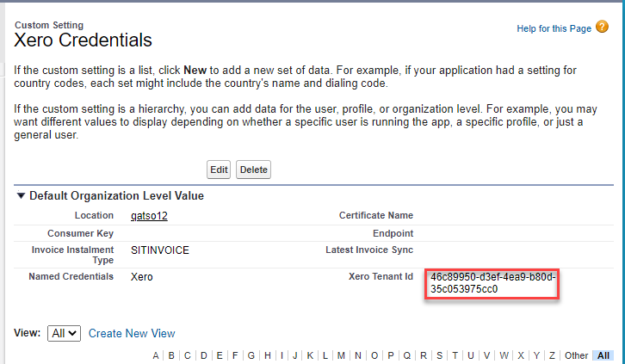This screenshot has width=625, height=364.
Task: Filter records by letter C
Action: 188,355
